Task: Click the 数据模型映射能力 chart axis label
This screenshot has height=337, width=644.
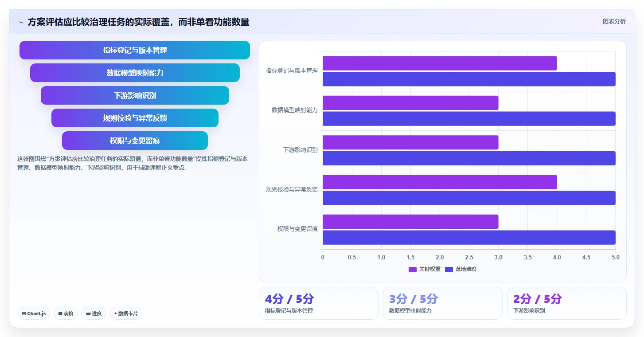Action: (294, 110)
